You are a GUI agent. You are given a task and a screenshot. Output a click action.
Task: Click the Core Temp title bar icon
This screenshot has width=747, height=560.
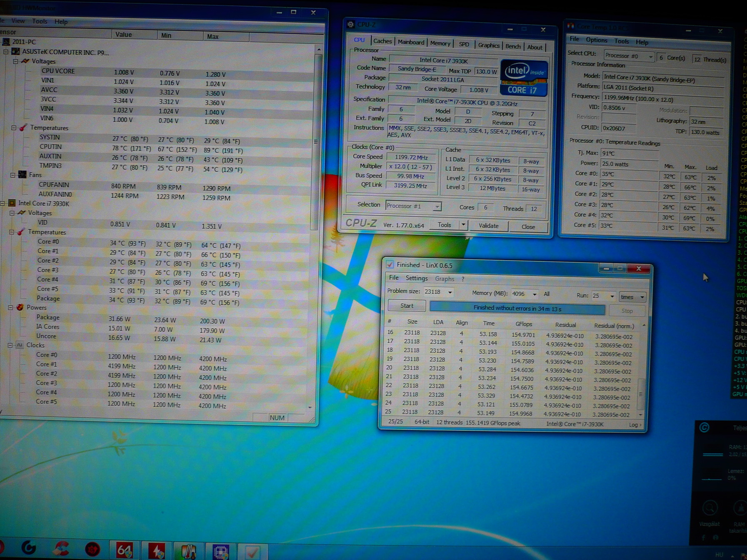pyautogui.click(x=571, y=26)
